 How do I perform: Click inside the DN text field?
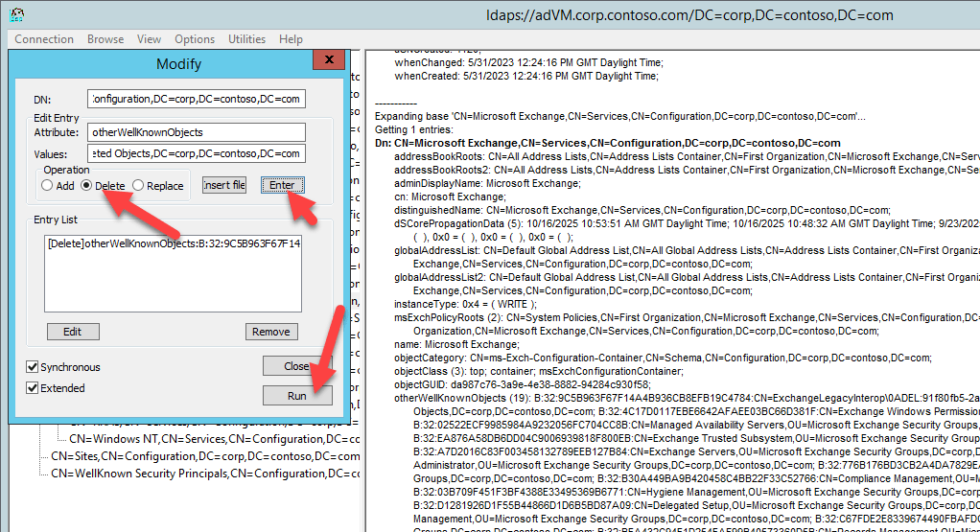pos(196,99)
